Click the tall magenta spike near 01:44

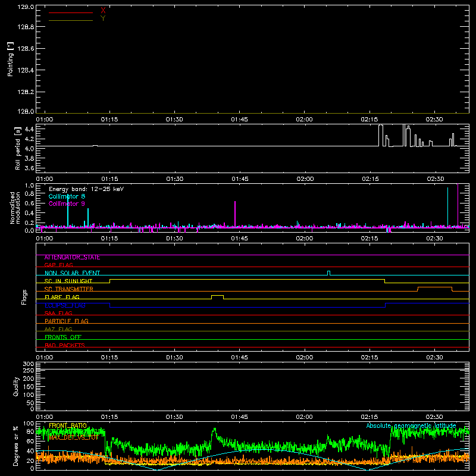coord(235,214)
